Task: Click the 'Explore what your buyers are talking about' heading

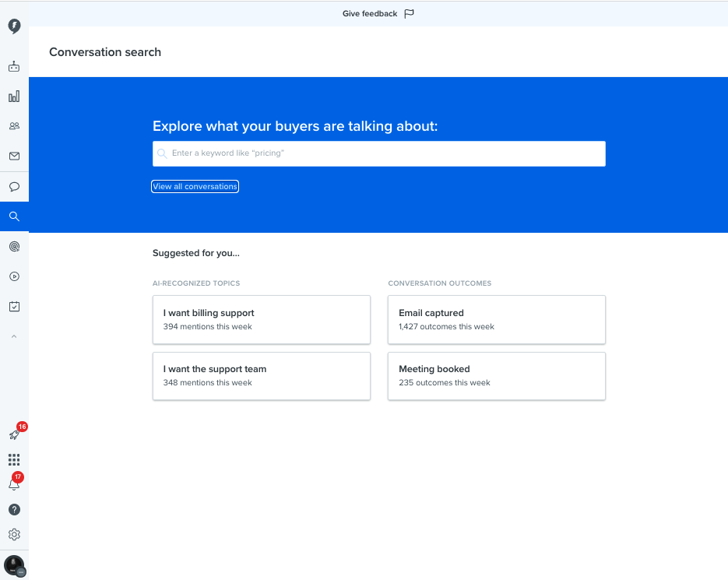Action: [x=295, y=126]
